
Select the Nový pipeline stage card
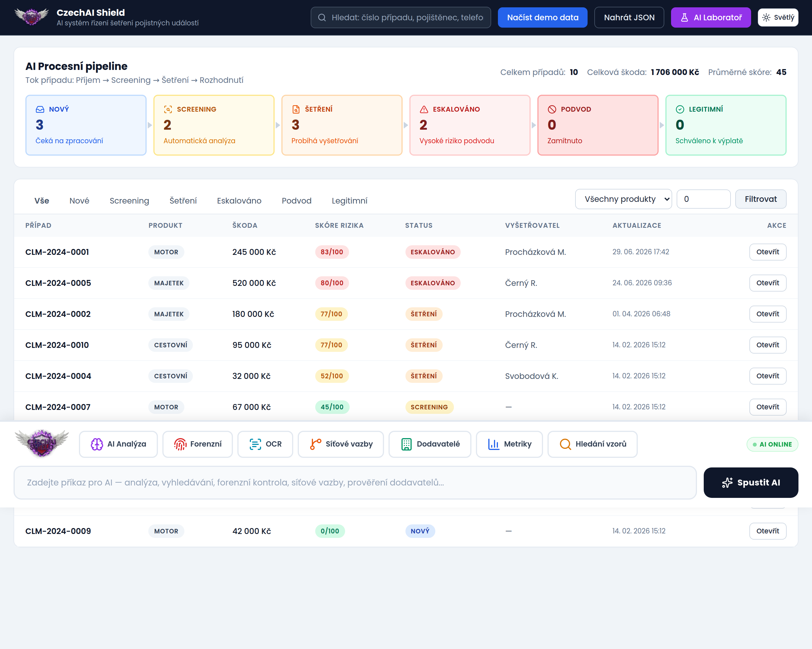[x=86, y=125]
